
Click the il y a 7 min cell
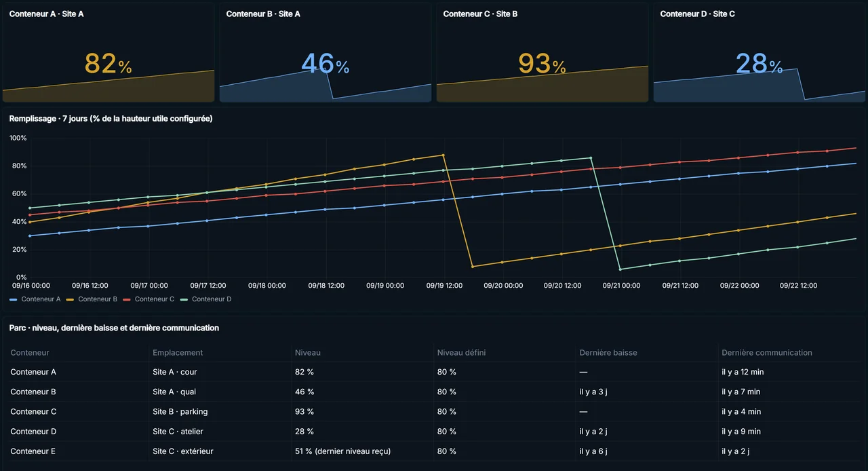coord(741,392)
